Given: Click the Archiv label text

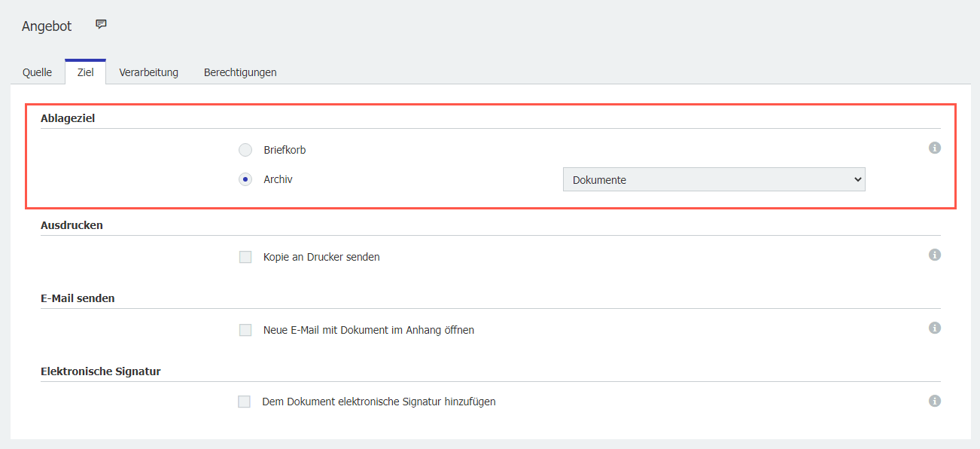Looking at the screenshot, I should (x=276, y=179).
